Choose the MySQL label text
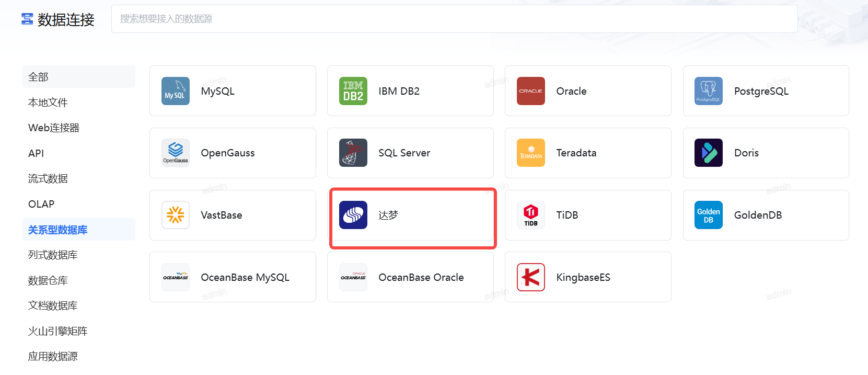 [x=218, y=91]
